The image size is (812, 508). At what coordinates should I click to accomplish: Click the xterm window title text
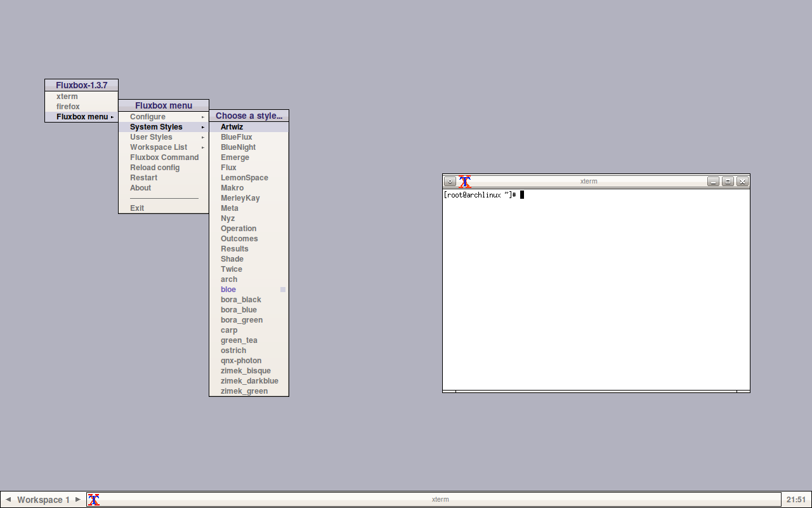[x=589, y=181]
